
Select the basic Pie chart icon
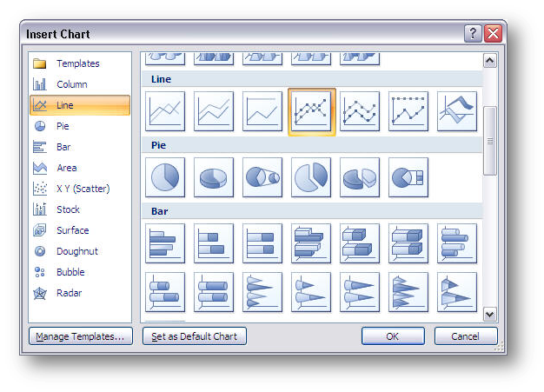point(165,177)
